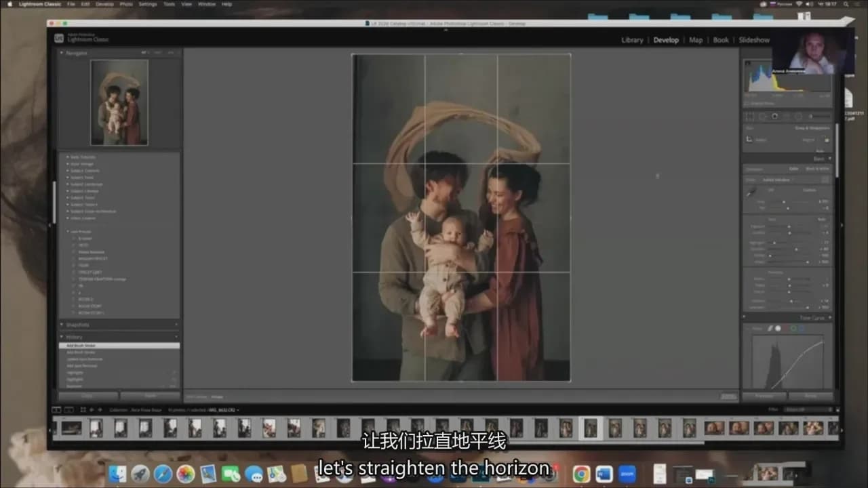
Task: Switch to the Slideshow module
Action: click(754, 40)
